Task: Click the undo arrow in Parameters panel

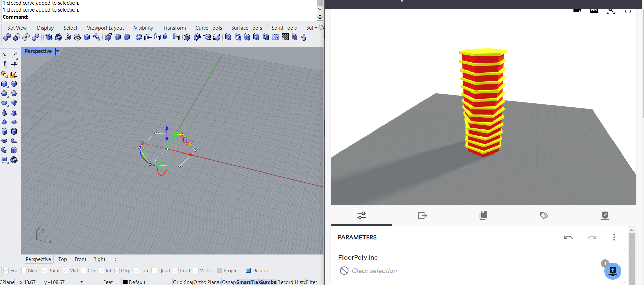Action: [568, 237]
